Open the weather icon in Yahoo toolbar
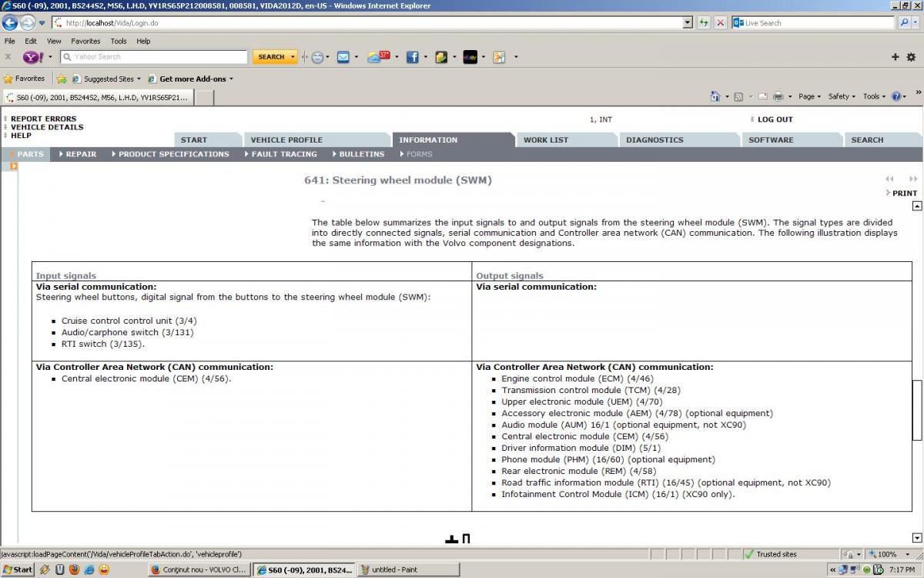924x578 pixels. coord(377,57)
